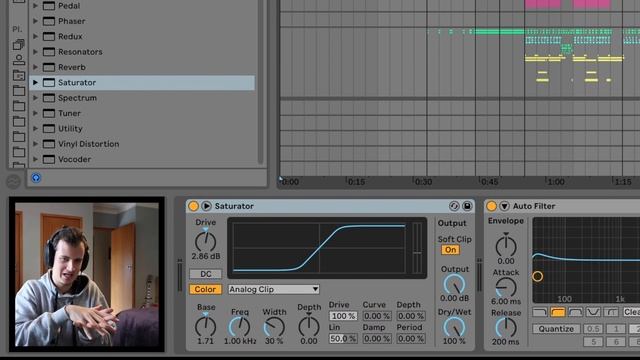The image size is (640, 360).
Task: Select the waveshaper Depth 0.00 % field
Action: (411, 316)
